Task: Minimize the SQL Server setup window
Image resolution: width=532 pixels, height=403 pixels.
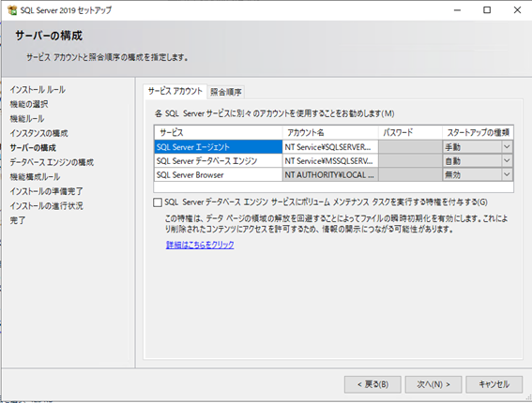Action: 457,10
